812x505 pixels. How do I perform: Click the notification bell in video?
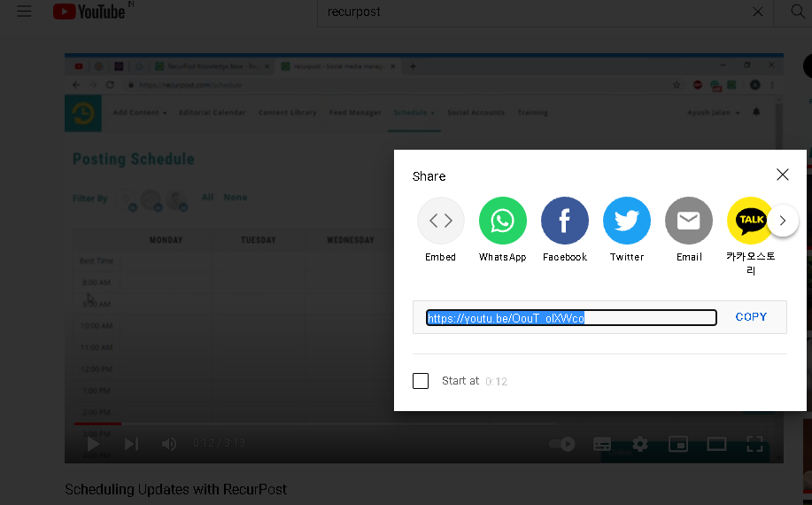click(756, 112)
